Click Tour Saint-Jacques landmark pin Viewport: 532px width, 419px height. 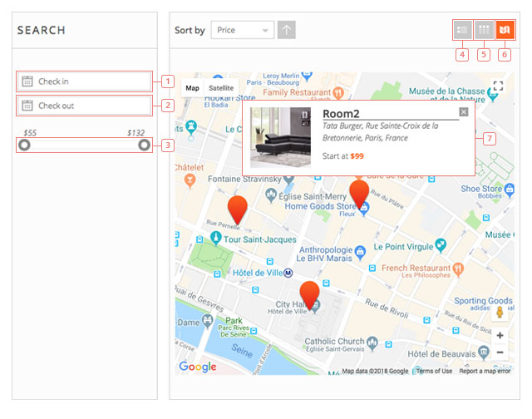coord(216,238)
